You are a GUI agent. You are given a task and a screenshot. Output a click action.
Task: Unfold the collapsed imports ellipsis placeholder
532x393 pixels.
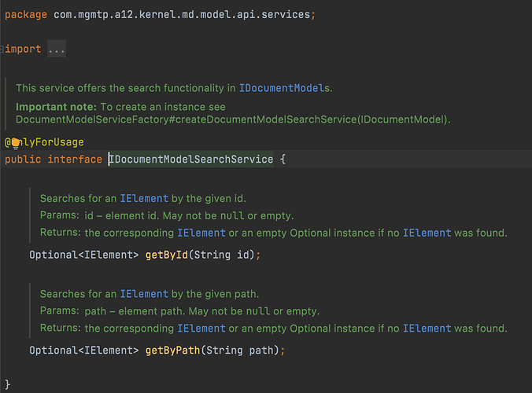57,49
